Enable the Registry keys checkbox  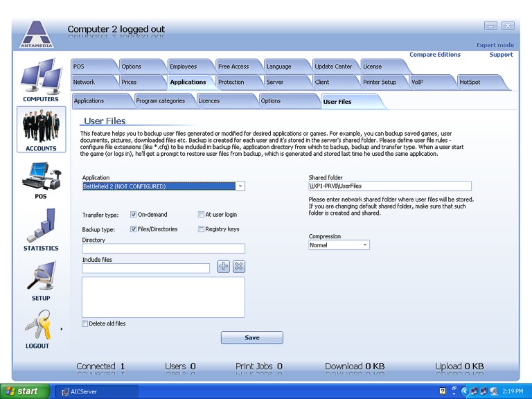(x=201, y=229)
